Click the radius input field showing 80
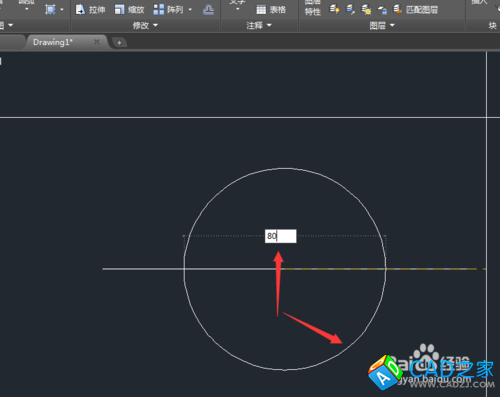The height and width of the screenshot is (397, 500). coord(281,236)
